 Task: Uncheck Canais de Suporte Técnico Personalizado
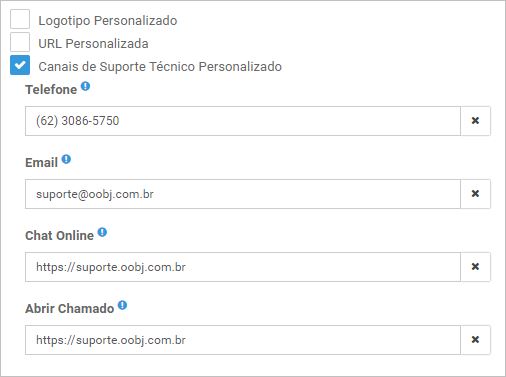click(x=20, y=65)
